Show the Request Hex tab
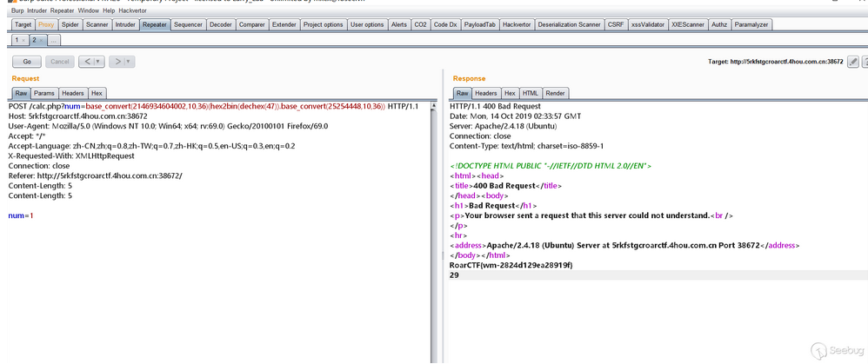 (x=97, y=94)
